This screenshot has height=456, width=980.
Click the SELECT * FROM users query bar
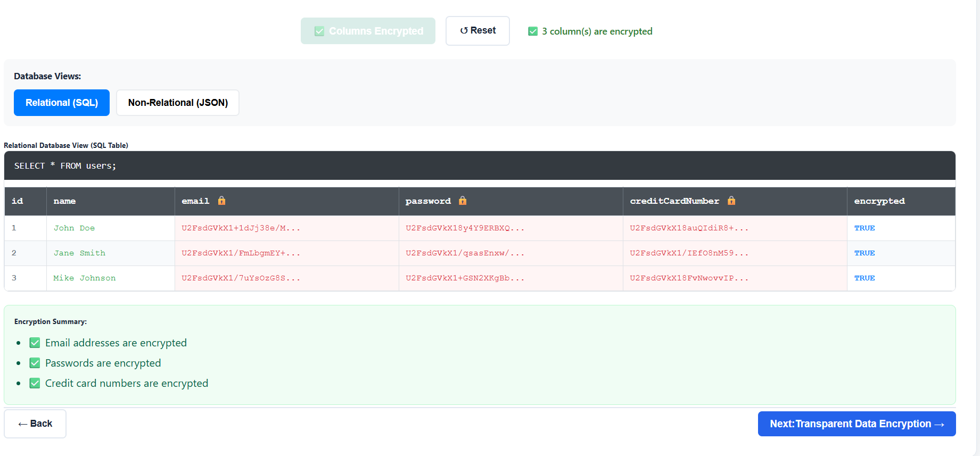click(479, 166)
